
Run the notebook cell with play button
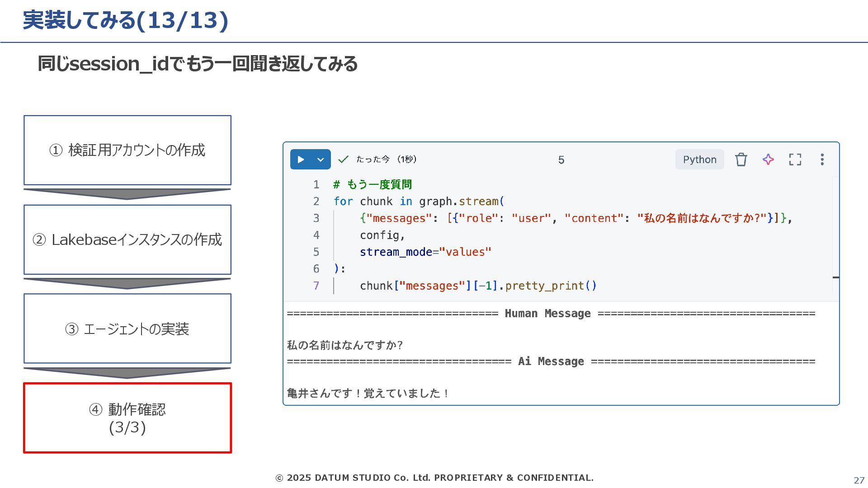pos(301,160)
